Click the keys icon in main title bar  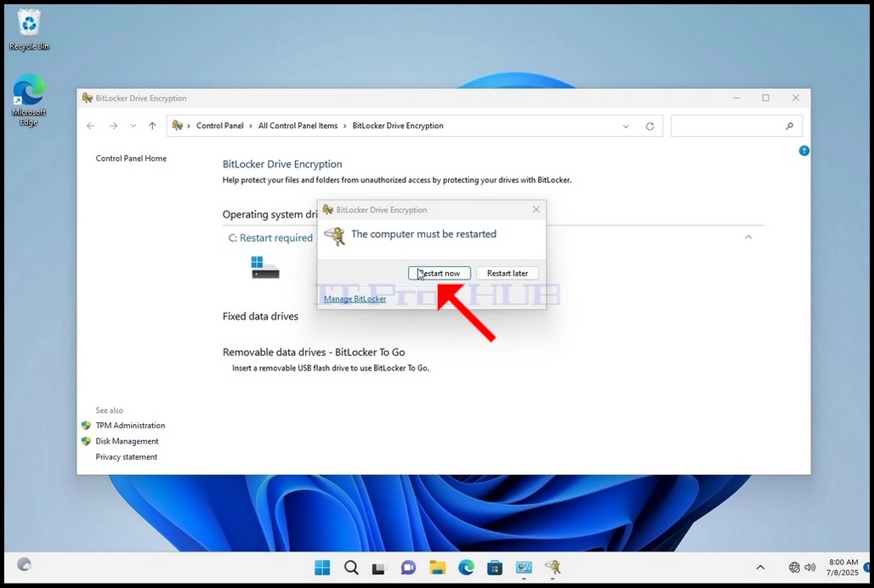tap(87, 98)
